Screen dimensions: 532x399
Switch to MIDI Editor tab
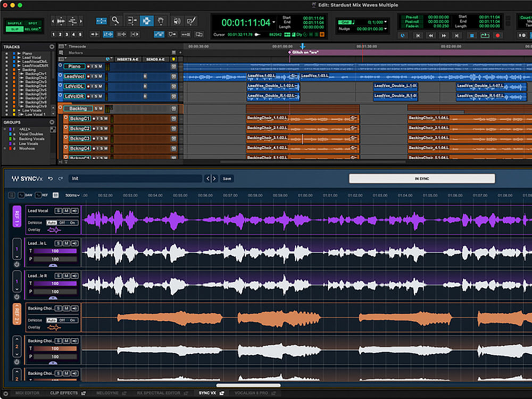27,393
